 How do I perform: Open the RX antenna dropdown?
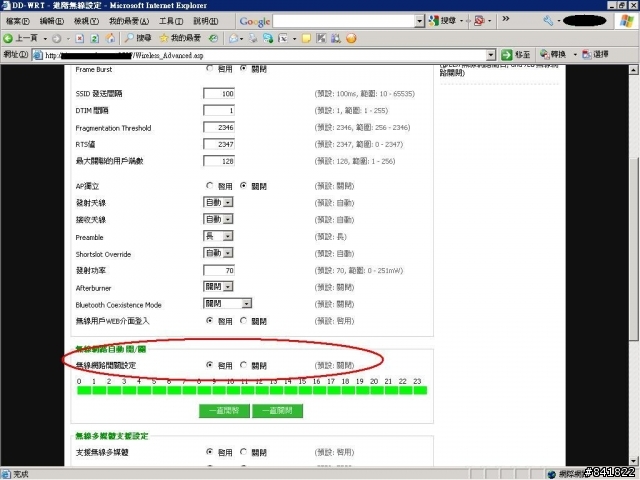[x=218, y=219]
